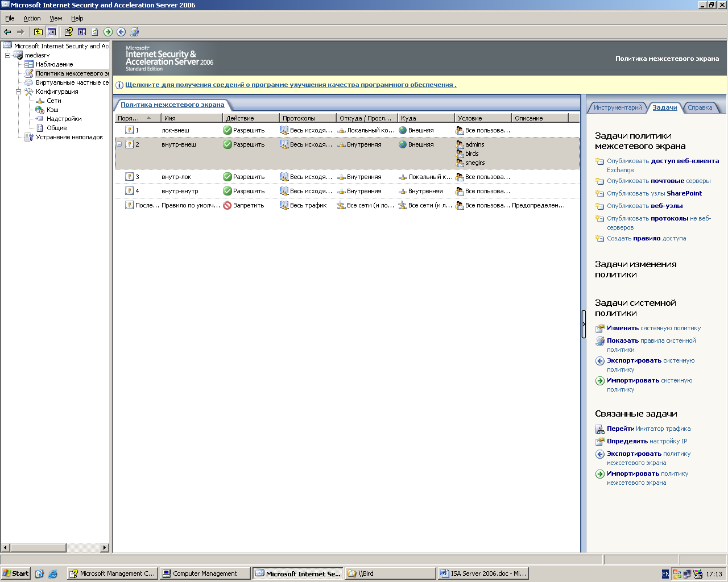Collapse the Конфигурация tree node

18,92
